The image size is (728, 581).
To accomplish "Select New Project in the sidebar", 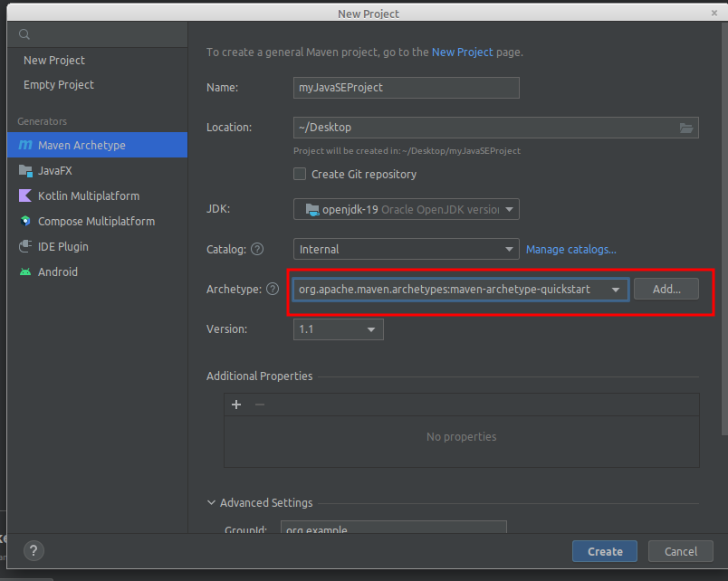I will 53,61.
